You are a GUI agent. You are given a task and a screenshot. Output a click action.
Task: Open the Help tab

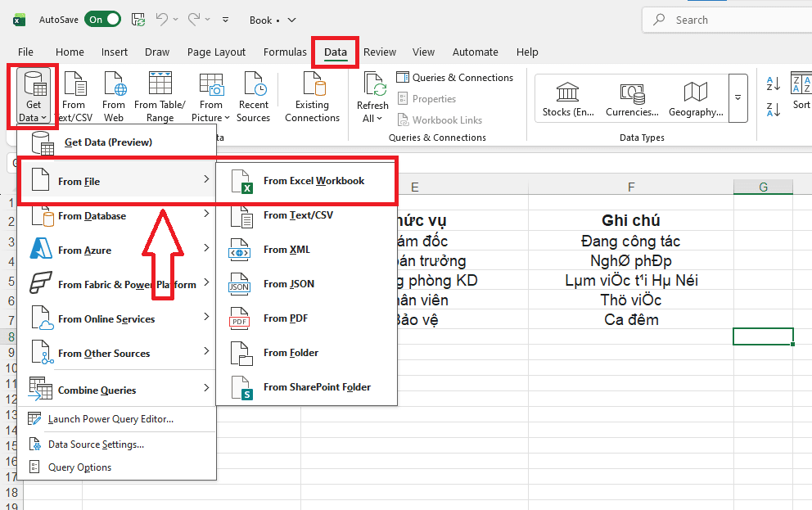pos(527,52)
